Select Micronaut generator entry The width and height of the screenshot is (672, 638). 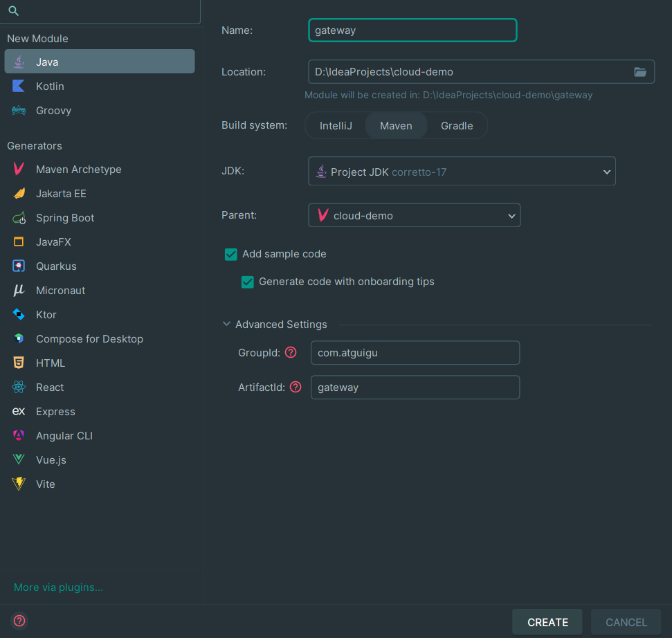[100, 290]
